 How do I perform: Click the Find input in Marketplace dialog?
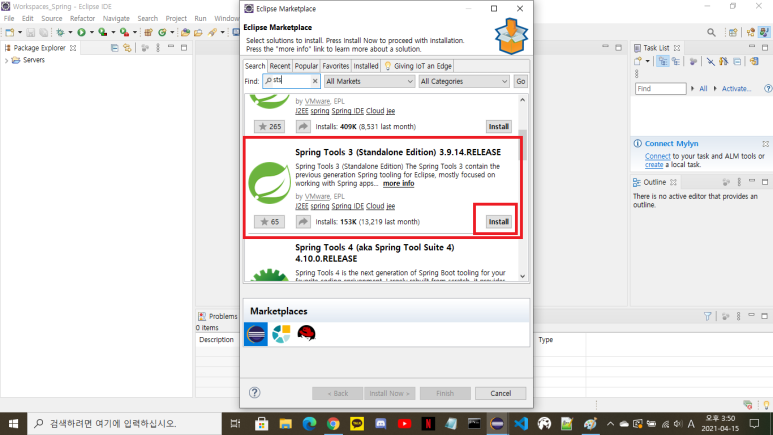point(291,81)
